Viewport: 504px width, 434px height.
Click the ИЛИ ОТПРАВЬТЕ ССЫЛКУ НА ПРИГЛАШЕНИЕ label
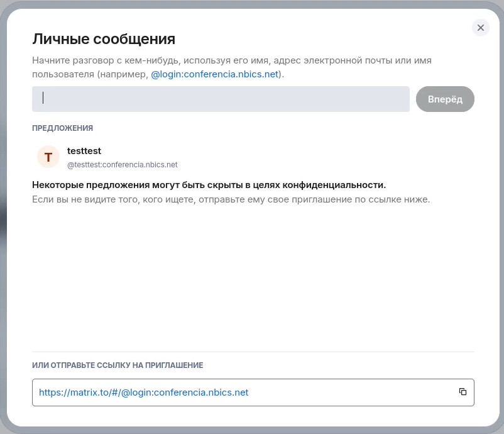tap(118, 365)
